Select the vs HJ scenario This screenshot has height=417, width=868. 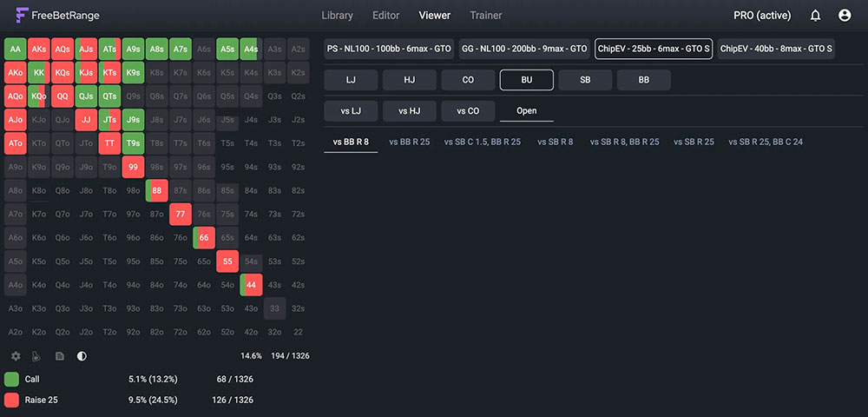point(410,110)
